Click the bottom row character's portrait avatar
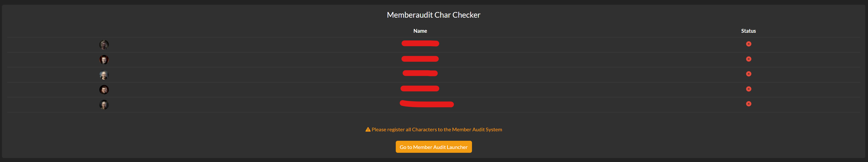 (x=104, y=104)
